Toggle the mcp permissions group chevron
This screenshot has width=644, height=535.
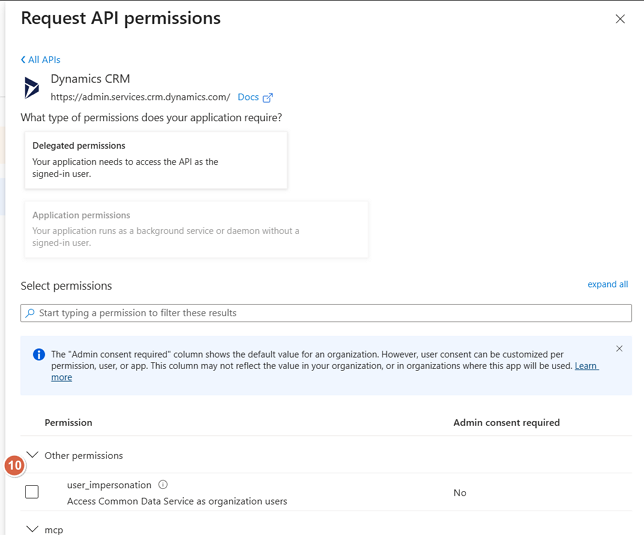point(32,529)
